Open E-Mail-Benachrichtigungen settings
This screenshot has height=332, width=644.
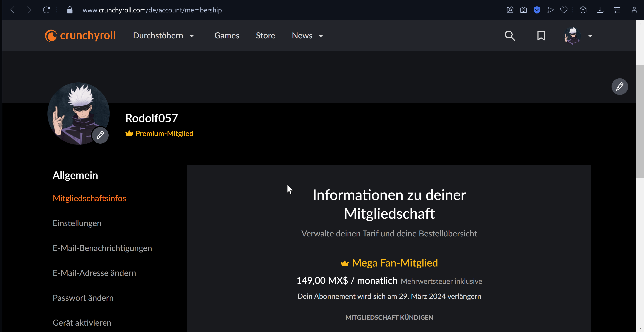pos(102,248)
